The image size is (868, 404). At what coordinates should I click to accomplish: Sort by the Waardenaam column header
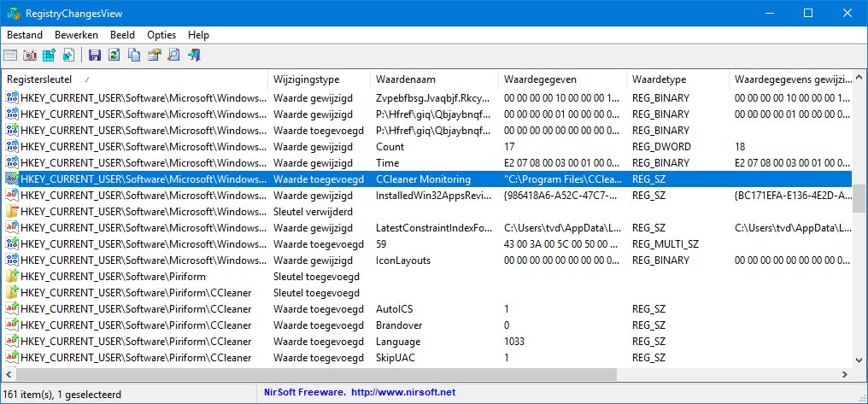coord(435,79)
